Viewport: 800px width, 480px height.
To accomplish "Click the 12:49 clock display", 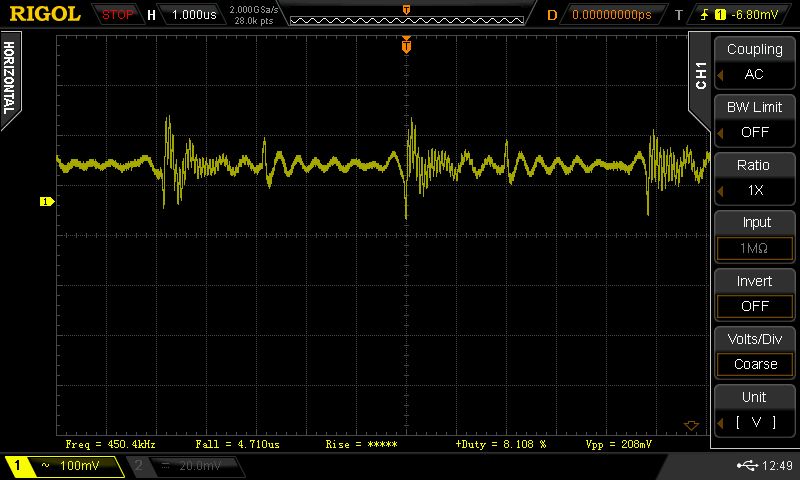I will 777,465.
